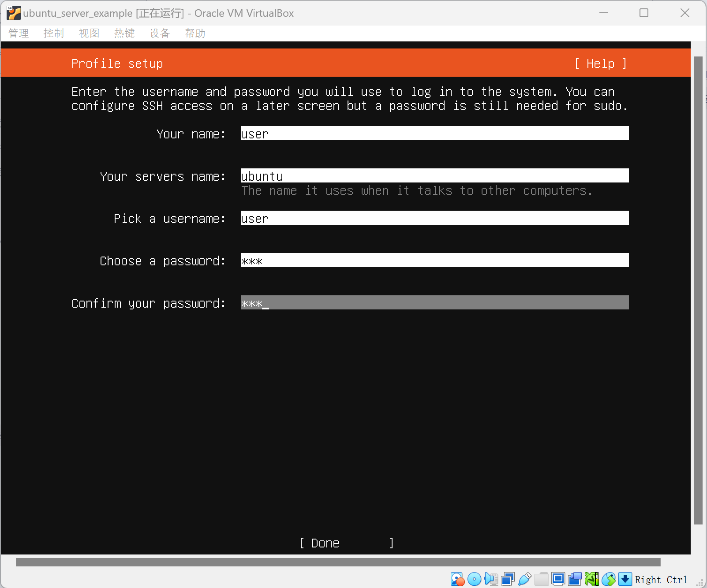
Task: Click the mouse integration status icon
Action: pos(608,579)
